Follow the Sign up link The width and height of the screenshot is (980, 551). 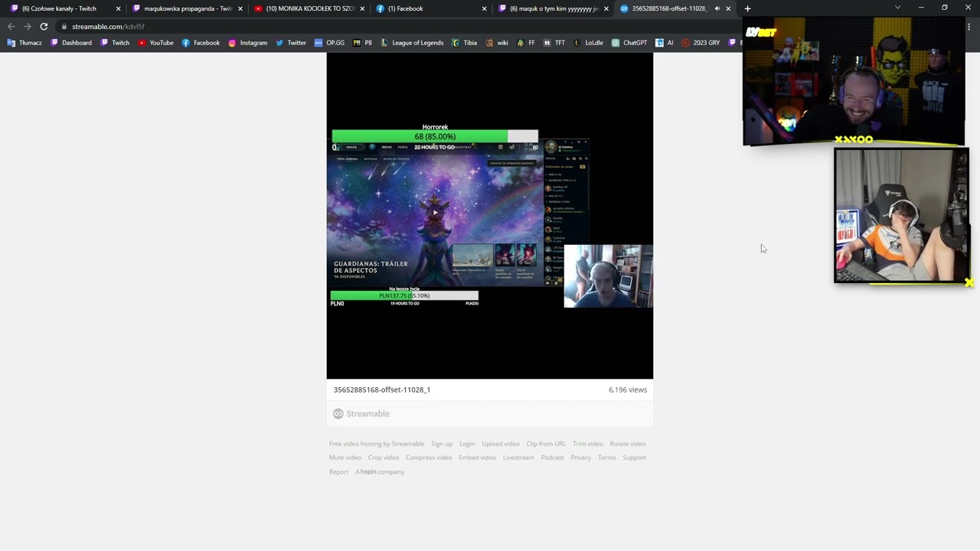click(x=442, y=444)
